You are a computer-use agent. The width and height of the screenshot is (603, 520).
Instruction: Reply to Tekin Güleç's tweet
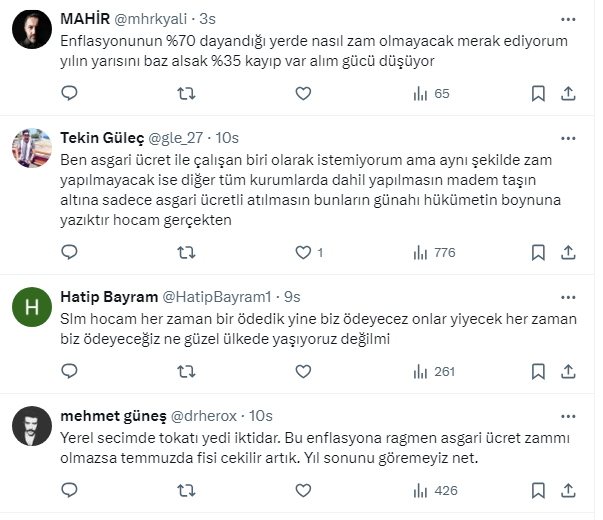(69, 252)
